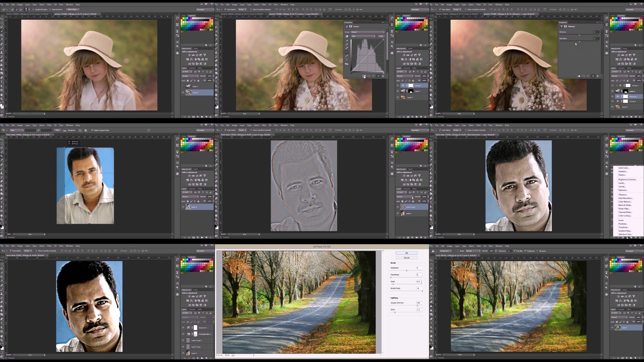This screenshot has width=644, height=362.
Task: Select Eyedropper tool in Exposure 1 layers window
Action: (2, 281)
